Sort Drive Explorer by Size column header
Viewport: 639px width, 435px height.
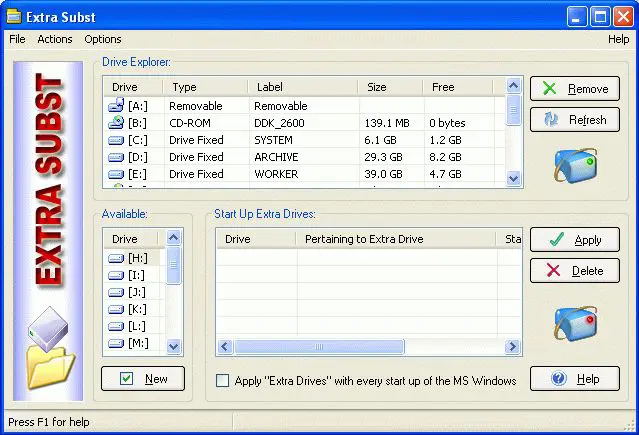pyautogui.click(x=390, y=87)
